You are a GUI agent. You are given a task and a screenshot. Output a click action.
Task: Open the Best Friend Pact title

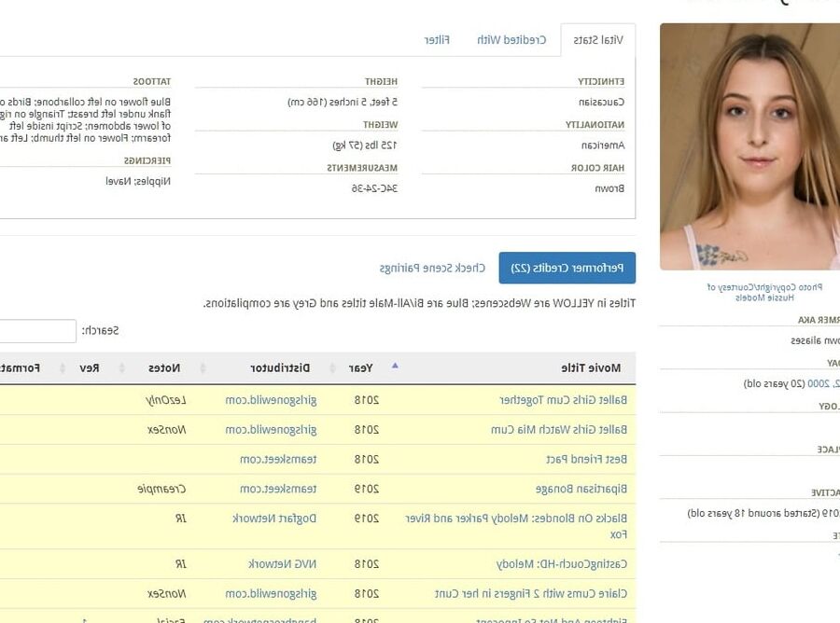pos(586,459)
